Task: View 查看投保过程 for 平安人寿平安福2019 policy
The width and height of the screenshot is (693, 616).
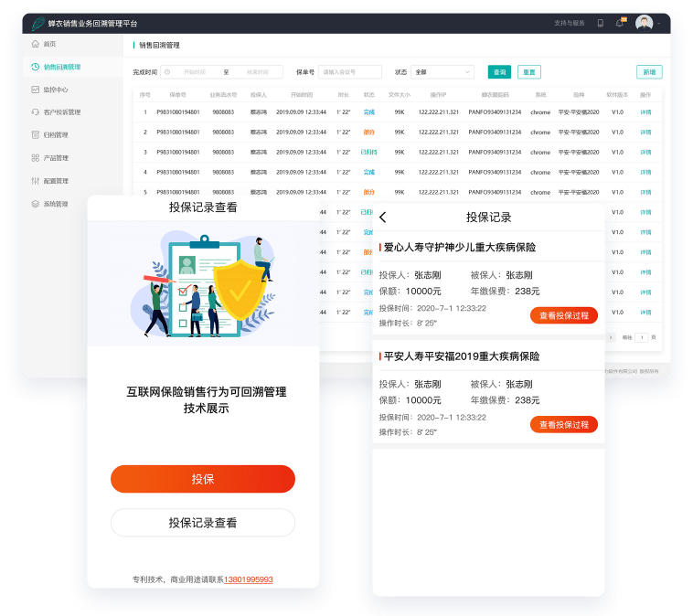Action: click(x=564, y=425)
